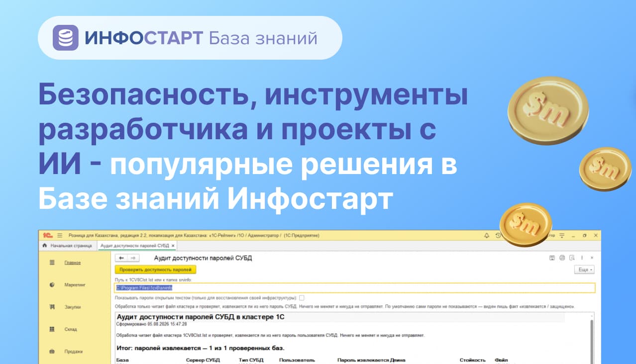Click the Пароль извлекается column header
Viewport: 636px width, 364px height.
[x=364, y=360]
